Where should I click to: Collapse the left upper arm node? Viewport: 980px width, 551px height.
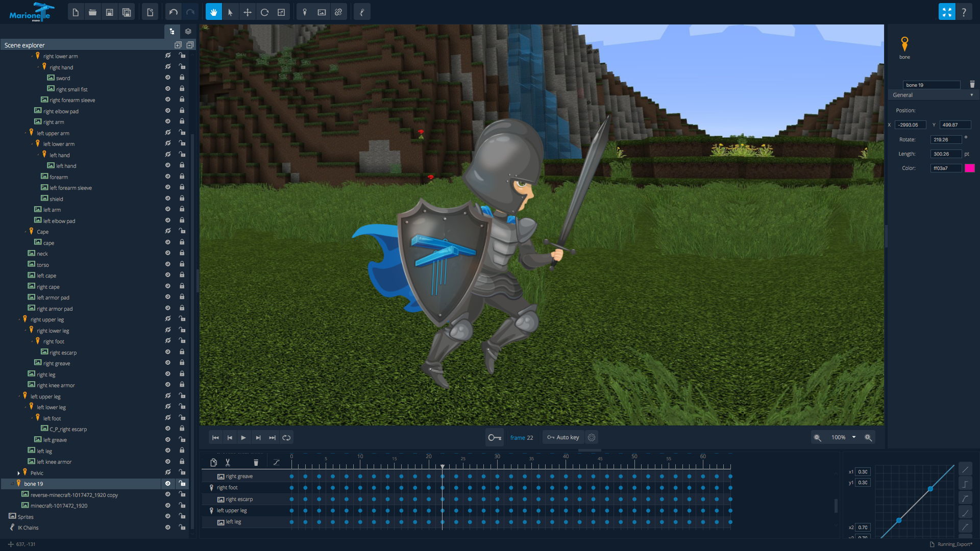coord(25,134)
